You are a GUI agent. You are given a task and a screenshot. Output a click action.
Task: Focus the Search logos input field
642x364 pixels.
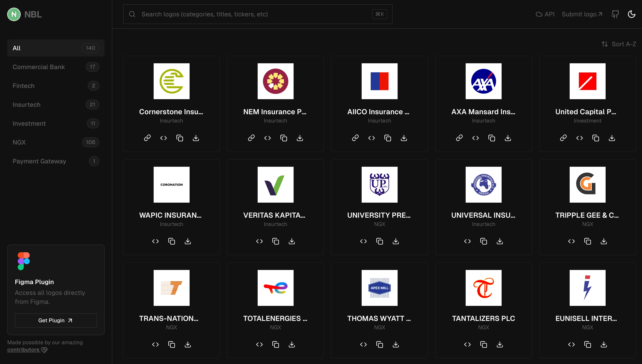point(258,14)
